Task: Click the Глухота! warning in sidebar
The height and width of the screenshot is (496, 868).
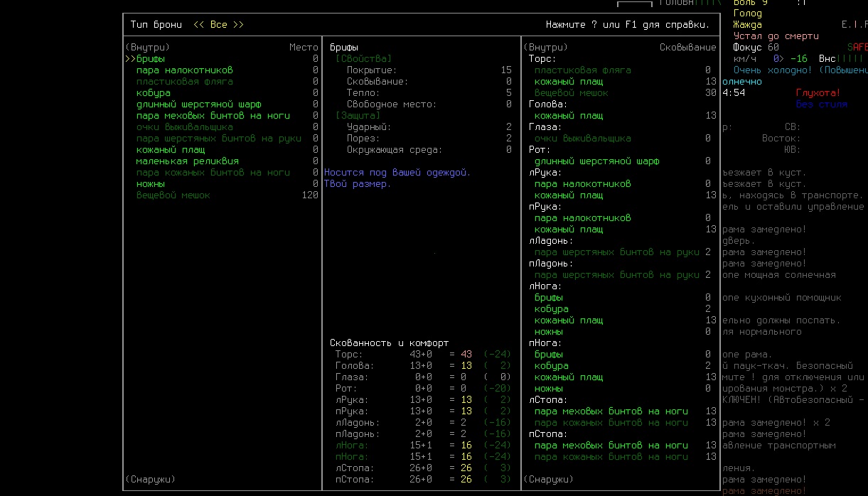Action: click(819, 92)
